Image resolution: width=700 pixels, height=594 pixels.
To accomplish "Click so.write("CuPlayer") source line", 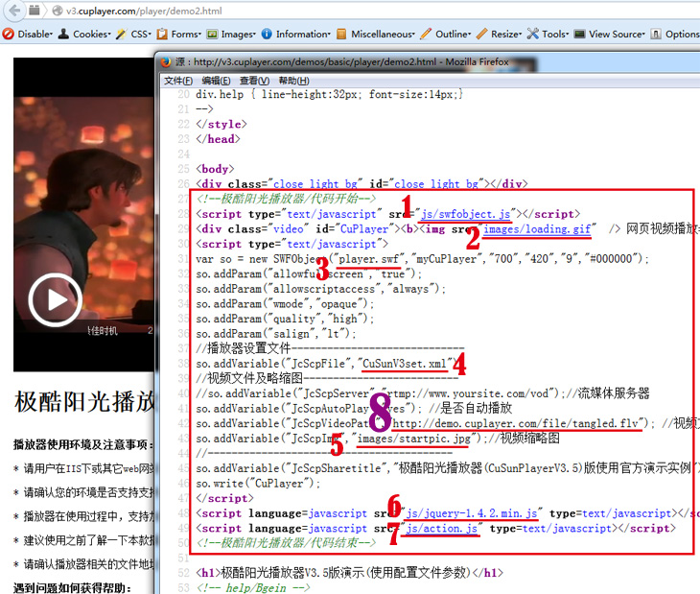I will point(258,484).
